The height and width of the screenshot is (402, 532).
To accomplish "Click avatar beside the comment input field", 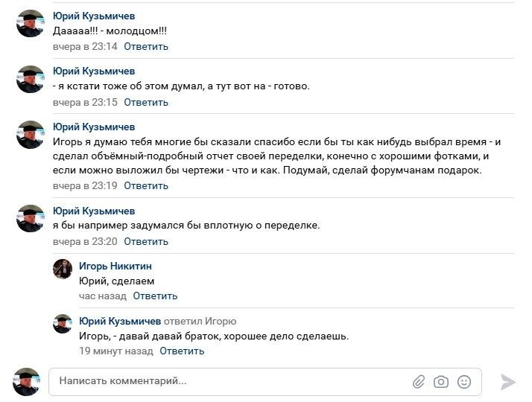I will click(27, 382).
